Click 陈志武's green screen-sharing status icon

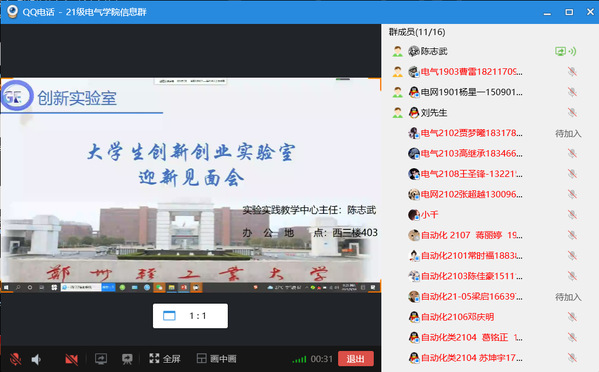point(565,51)
